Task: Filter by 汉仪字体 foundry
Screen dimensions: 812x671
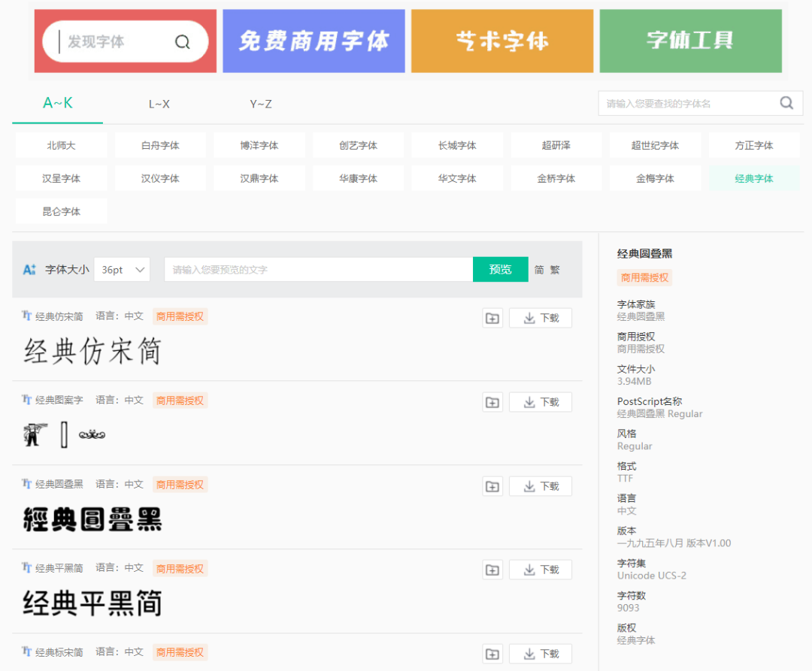Action: [161, 179]
